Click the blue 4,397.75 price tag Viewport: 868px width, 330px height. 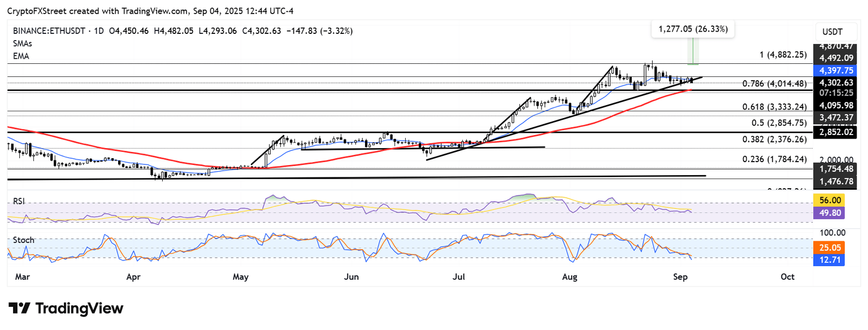coord(834,71)
